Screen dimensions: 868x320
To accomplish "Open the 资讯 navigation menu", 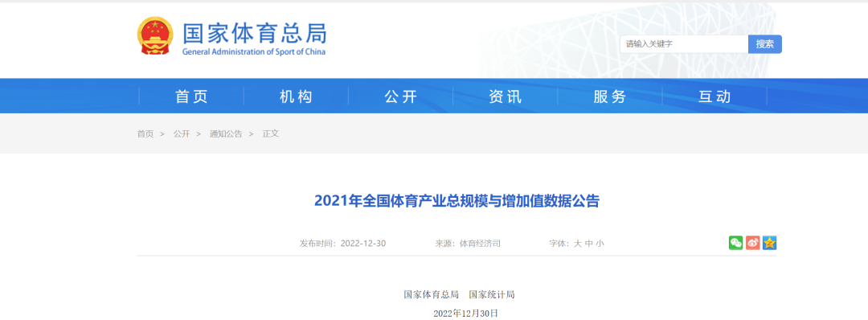I will [506, 96].
